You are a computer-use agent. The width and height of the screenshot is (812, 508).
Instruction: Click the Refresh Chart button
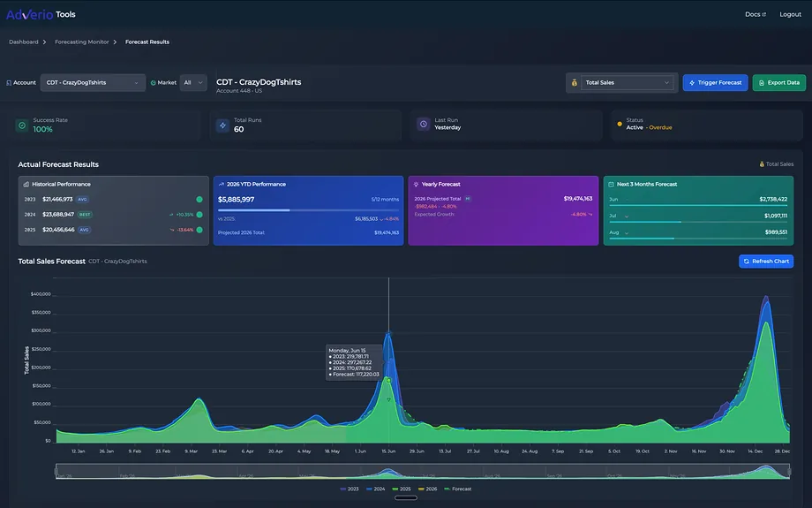point(766,262)
